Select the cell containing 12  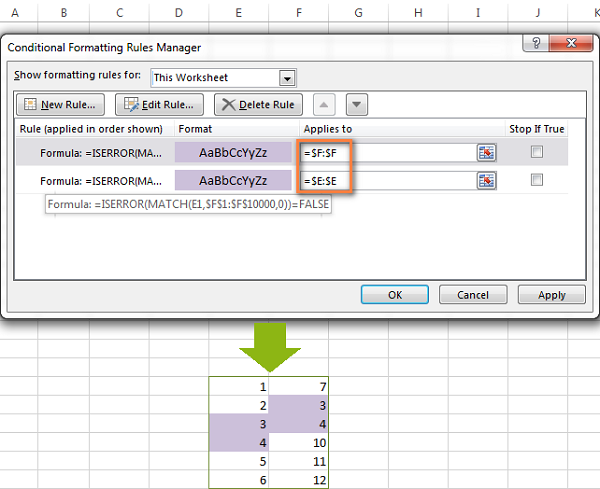298,479
